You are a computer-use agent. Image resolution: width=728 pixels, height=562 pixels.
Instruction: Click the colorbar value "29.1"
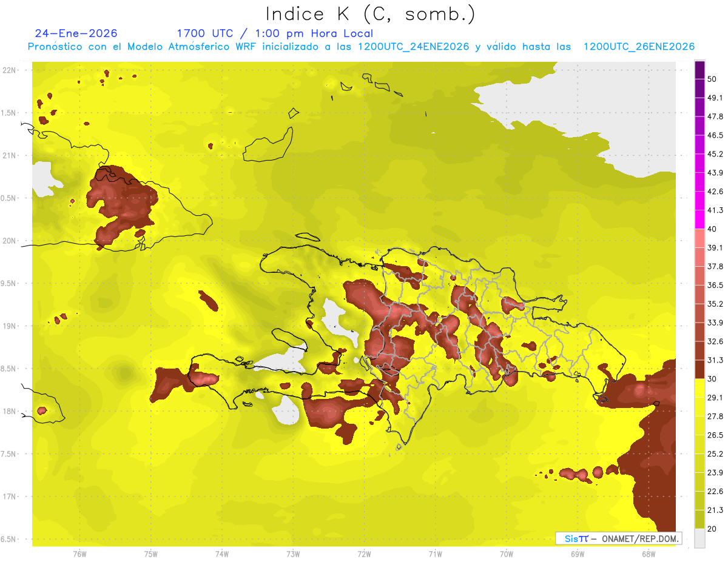(715, 398)
